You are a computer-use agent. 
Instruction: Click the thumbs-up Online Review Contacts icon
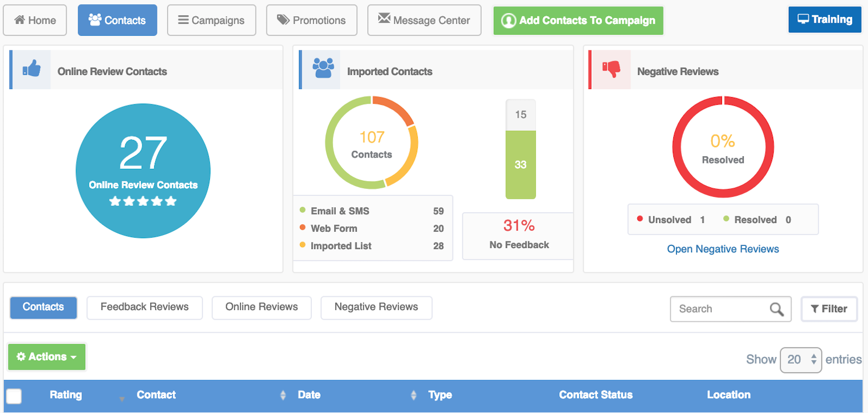[x=31, y=69]
